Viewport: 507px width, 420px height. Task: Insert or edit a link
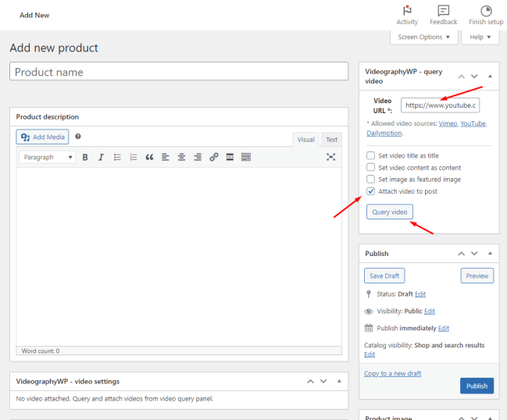point(214,158)
